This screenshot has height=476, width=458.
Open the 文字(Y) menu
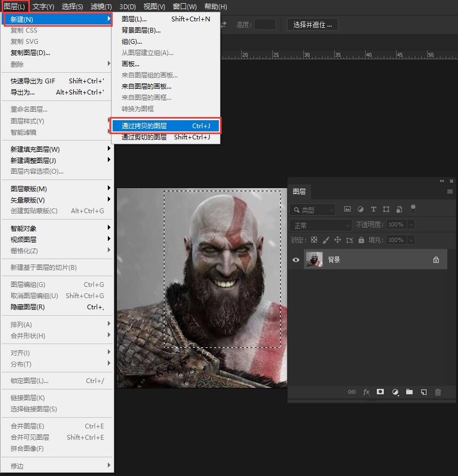(43, 6)
